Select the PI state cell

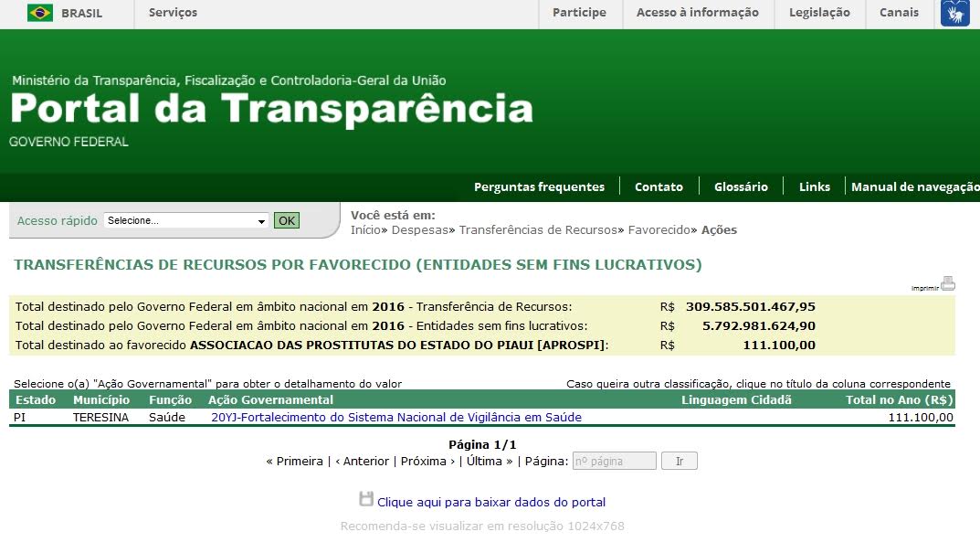[x=20, y=417]
